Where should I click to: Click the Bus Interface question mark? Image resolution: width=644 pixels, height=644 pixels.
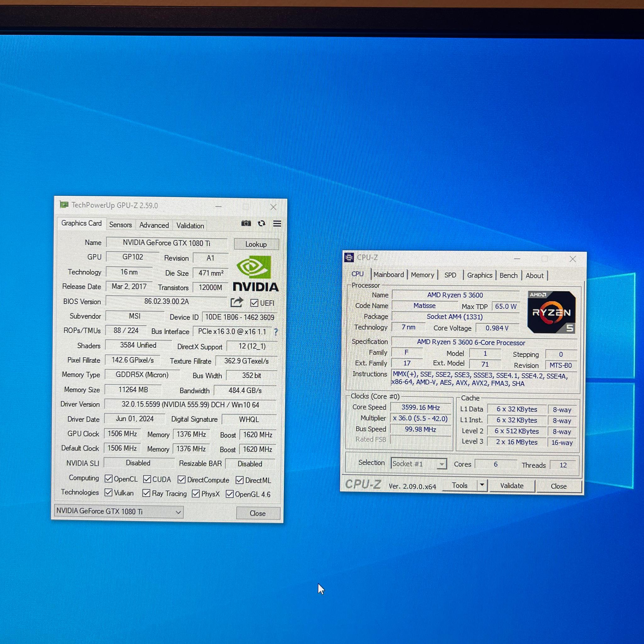tap(276, 332)
